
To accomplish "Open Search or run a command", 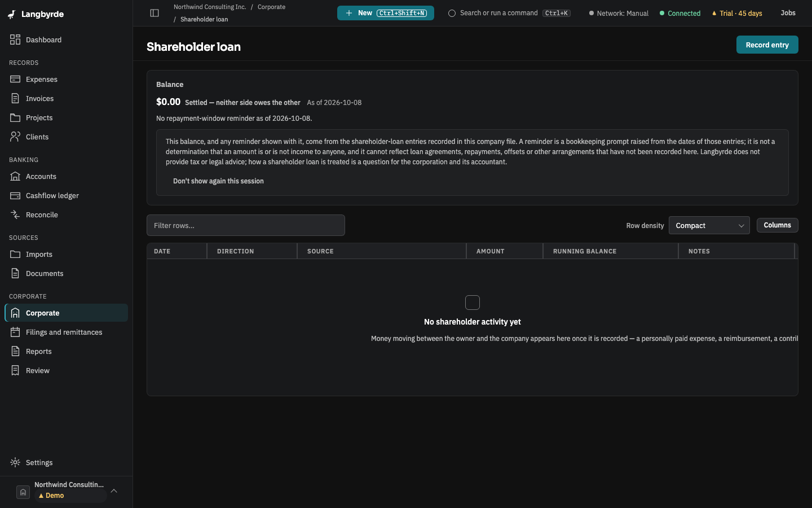I will [x=509, y=13].
